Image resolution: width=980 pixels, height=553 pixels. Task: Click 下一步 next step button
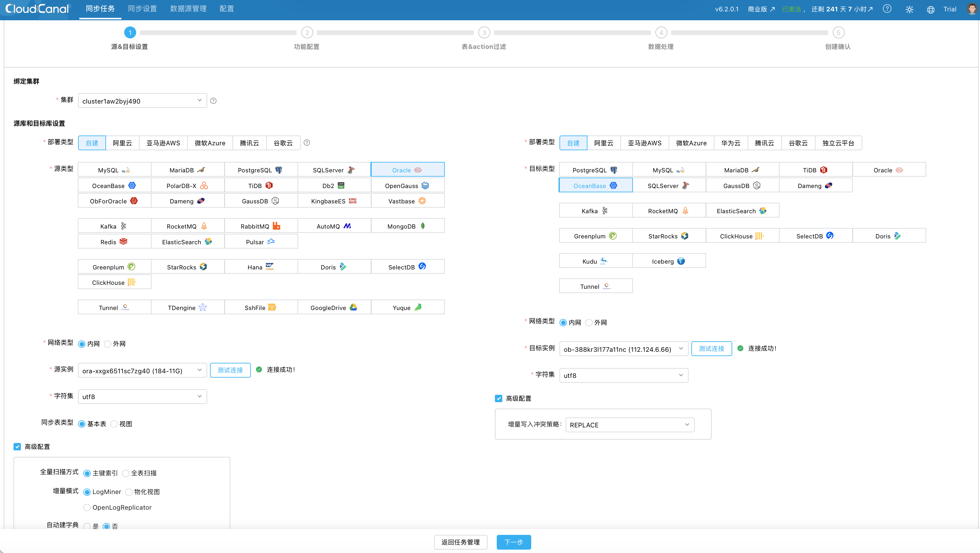[x=514, y=542]
